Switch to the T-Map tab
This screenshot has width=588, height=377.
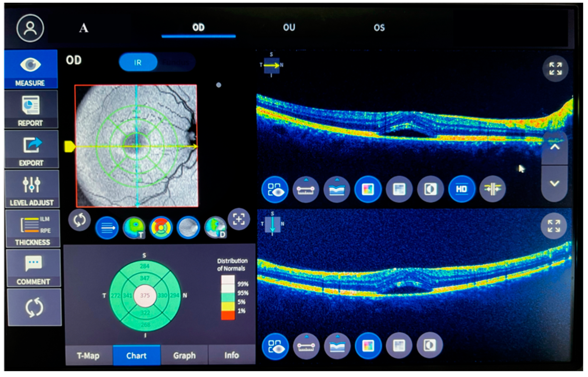(88, 355)
